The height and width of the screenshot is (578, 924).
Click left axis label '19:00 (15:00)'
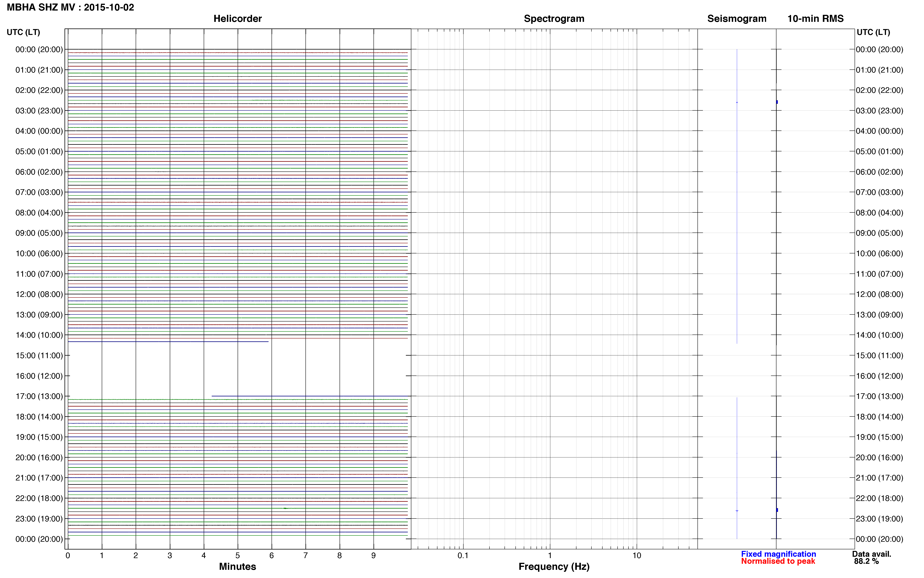point(39,437)
